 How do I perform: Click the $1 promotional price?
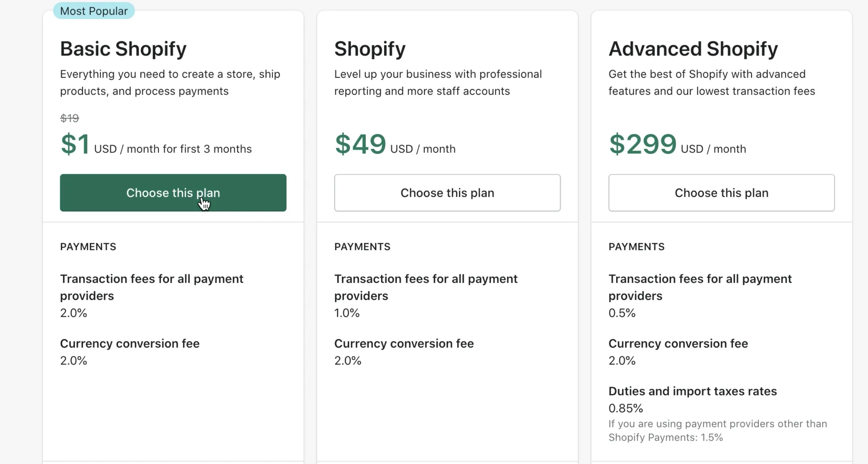(75, 144)
